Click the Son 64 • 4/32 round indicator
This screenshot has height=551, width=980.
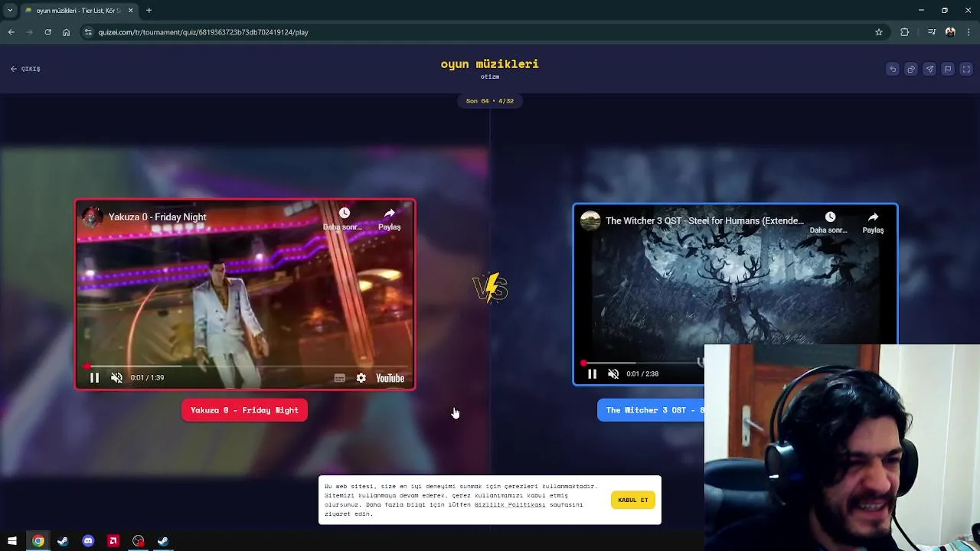(x=490, y=101)
